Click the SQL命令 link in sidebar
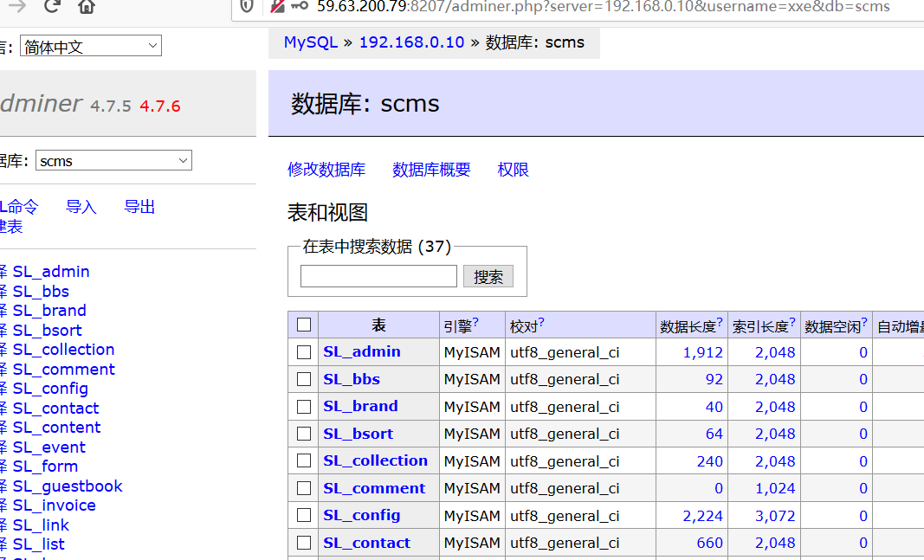This screenshot has height=560, width=924. coord(19,207)
